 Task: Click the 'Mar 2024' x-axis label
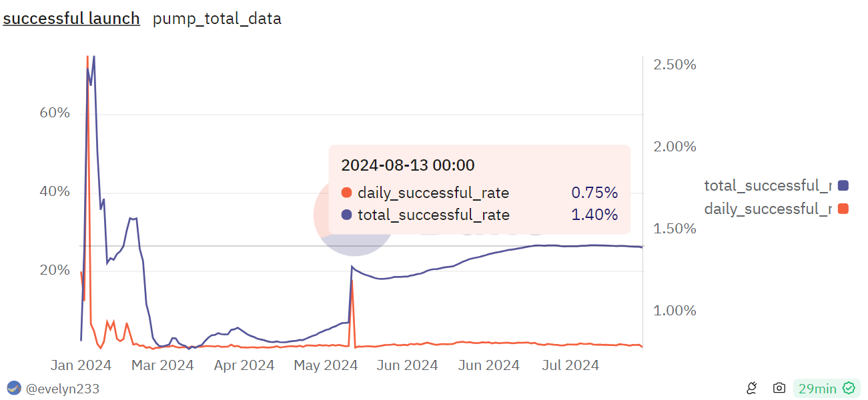(x=163, y=365)
